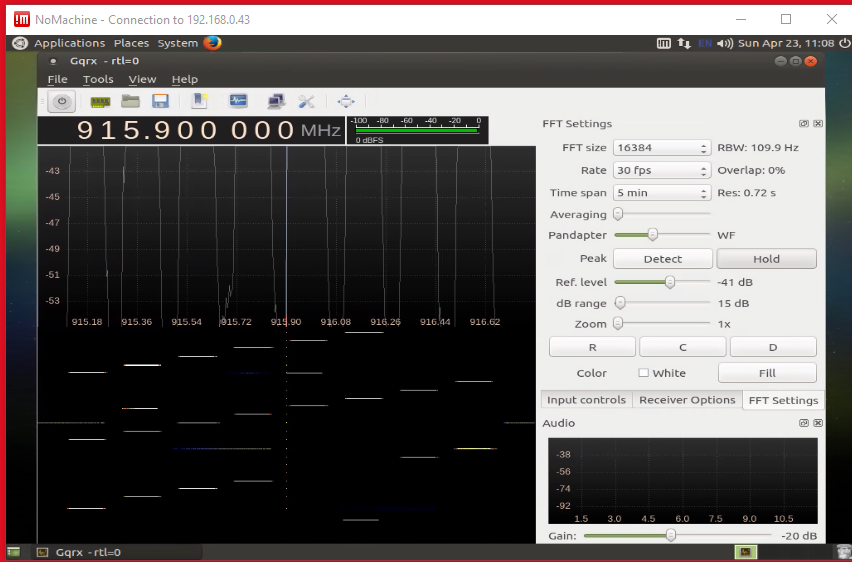Click the NoMachine logo in title bar
Image resolution: width=852 pixels, height=562 pixels.
pos(22,20)
